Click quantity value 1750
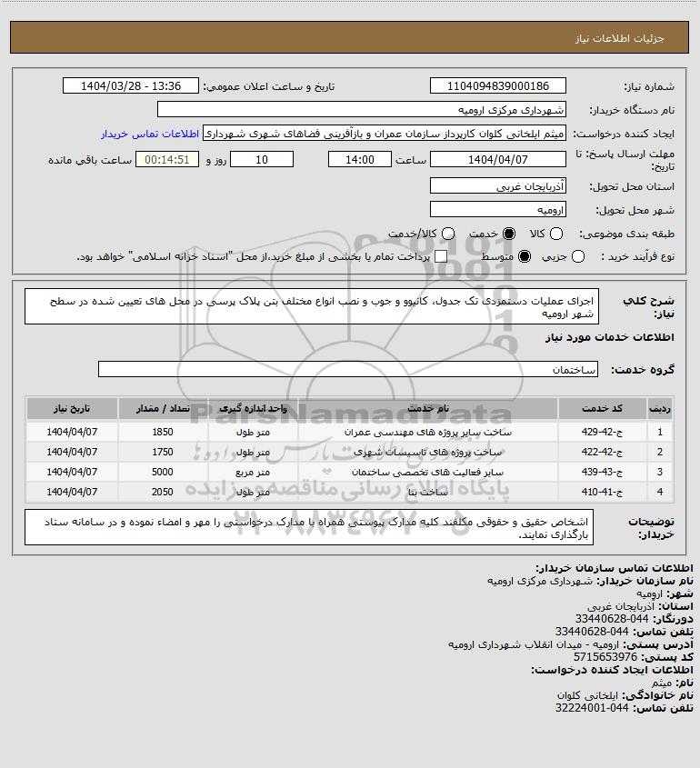 pos(163,452)
